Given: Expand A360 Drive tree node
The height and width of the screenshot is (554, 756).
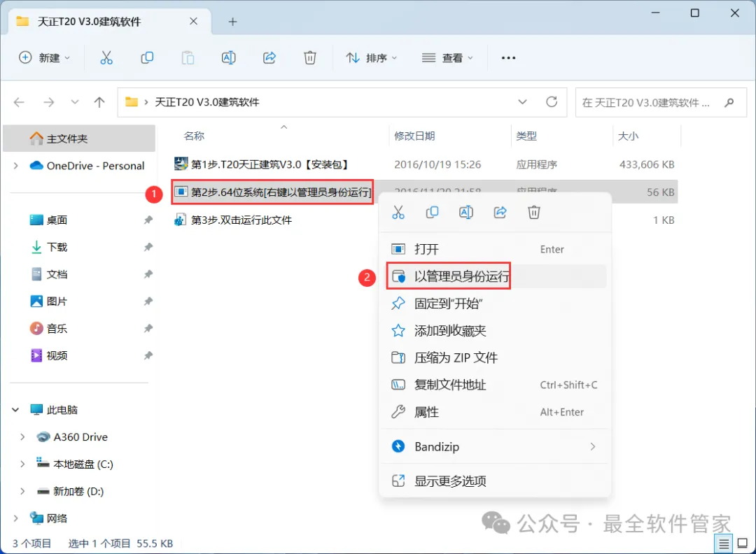Looking at the screenshot, I should pyautogui.click(x=22, y=437).
